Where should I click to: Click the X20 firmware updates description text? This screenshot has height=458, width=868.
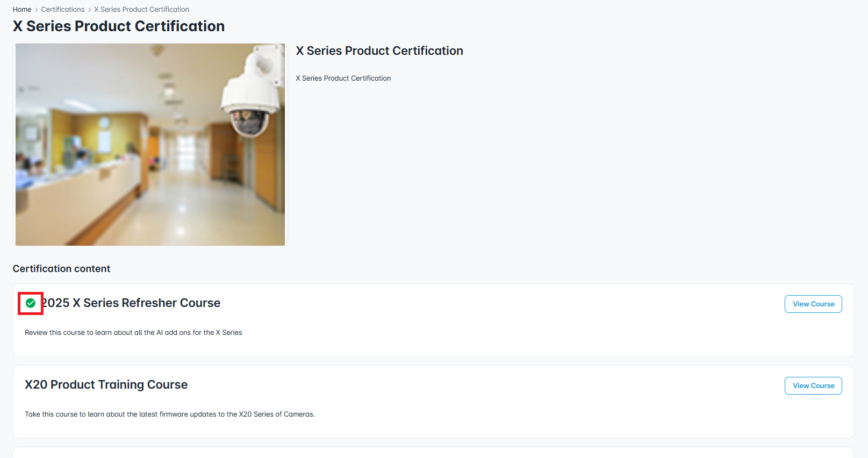pyautogui.click(x=170, y=414)
